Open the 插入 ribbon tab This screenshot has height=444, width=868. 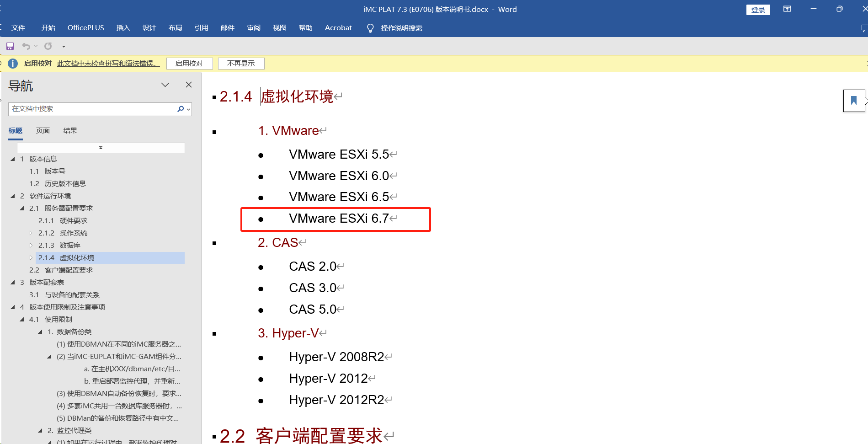pyautogui.click(x=123, y=28)
